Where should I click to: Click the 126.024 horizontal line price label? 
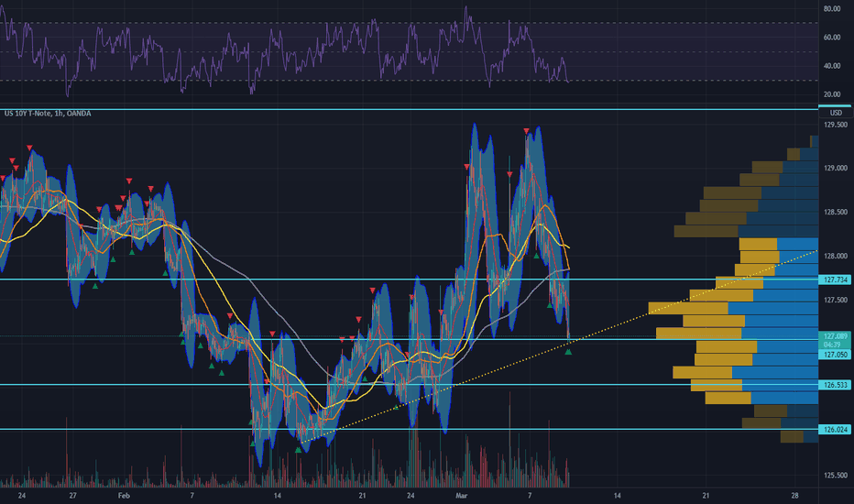point(835,430)
